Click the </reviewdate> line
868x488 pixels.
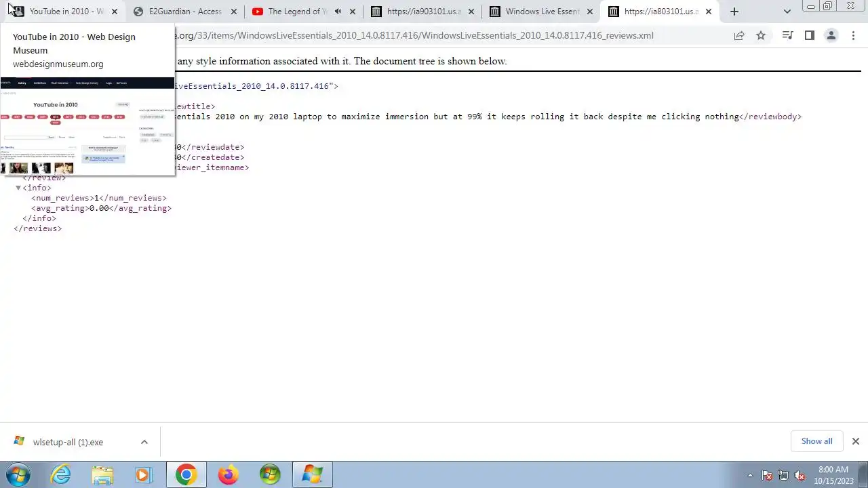click(210, 147)
